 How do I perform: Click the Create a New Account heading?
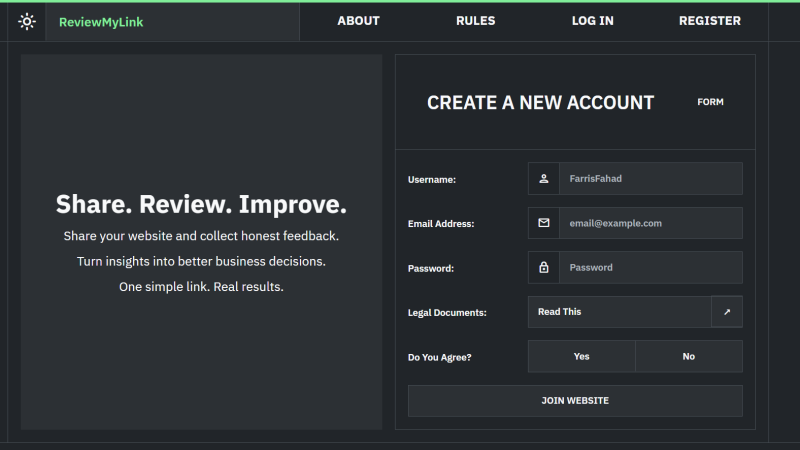point(540,102)
